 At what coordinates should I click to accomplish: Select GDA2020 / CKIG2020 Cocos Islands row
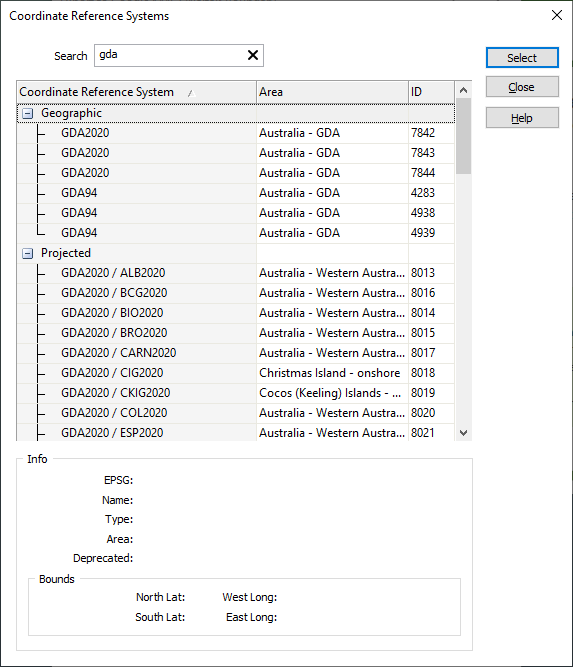pos(236,393)
